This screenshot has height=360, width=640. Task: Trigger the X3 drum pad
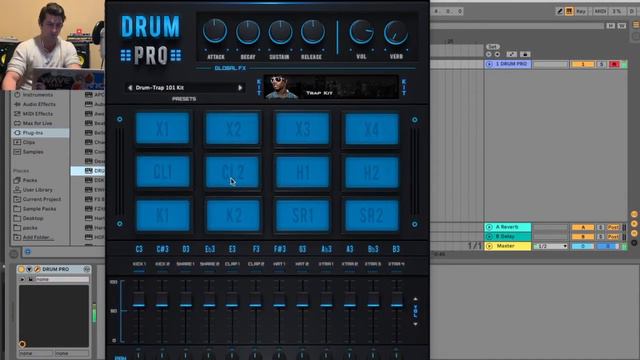pos(302,129)
